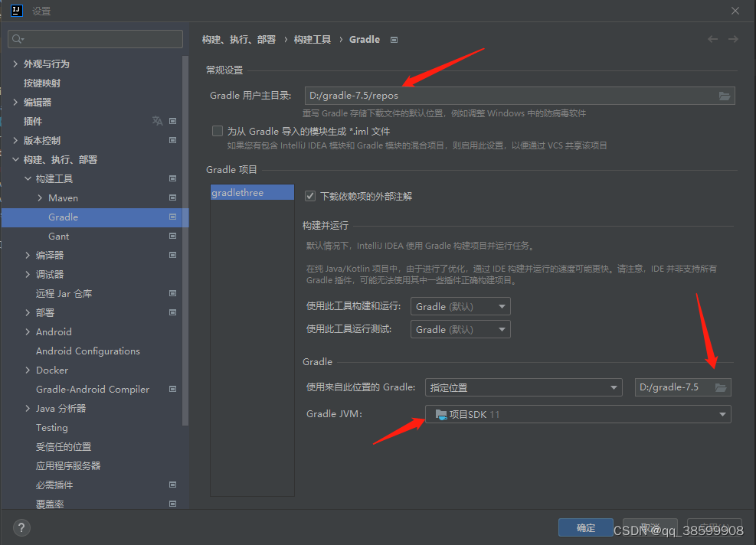Click project-scope icon on Gradle row
756x545 pixels.
tap(172, 217)
